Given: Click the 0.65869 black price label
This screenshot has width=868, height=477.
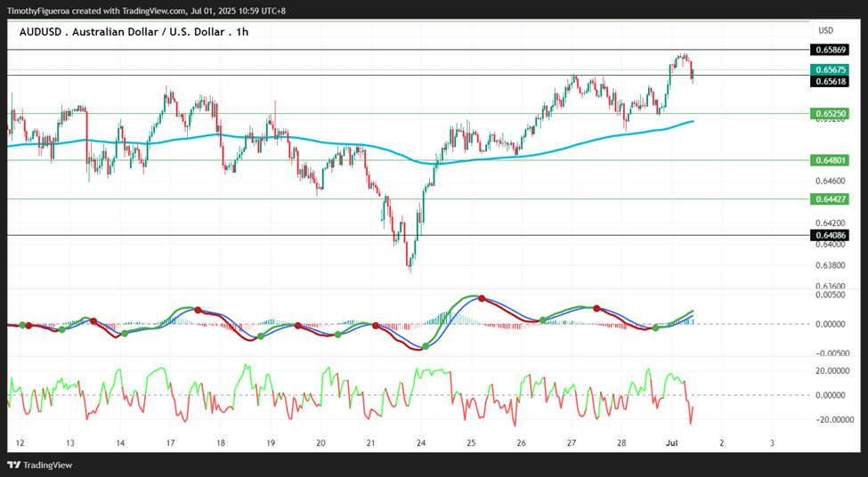Looking at the screenshot, I should tap(829, 51).
